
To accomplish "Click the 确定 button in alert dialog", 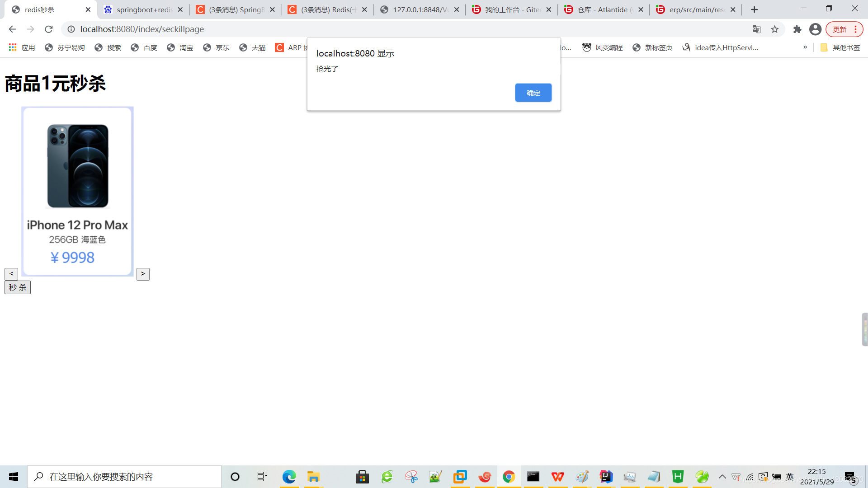I will (x=533, y=93).
